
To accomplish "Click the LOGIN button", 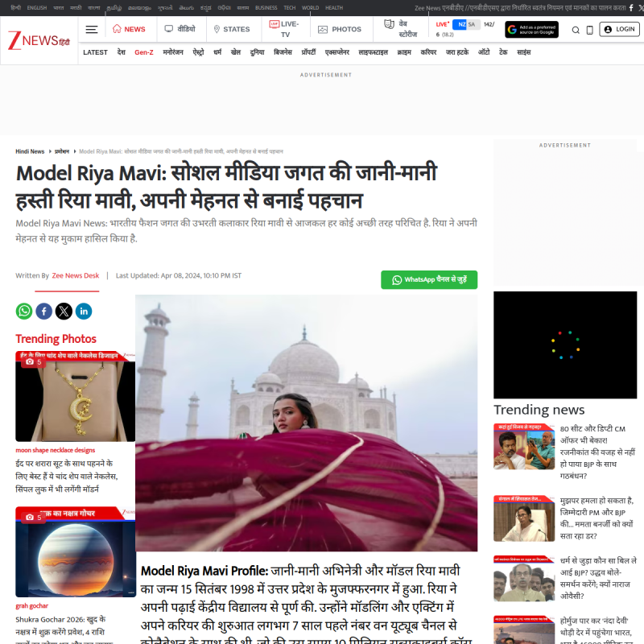I will click(x=619, y=29).
